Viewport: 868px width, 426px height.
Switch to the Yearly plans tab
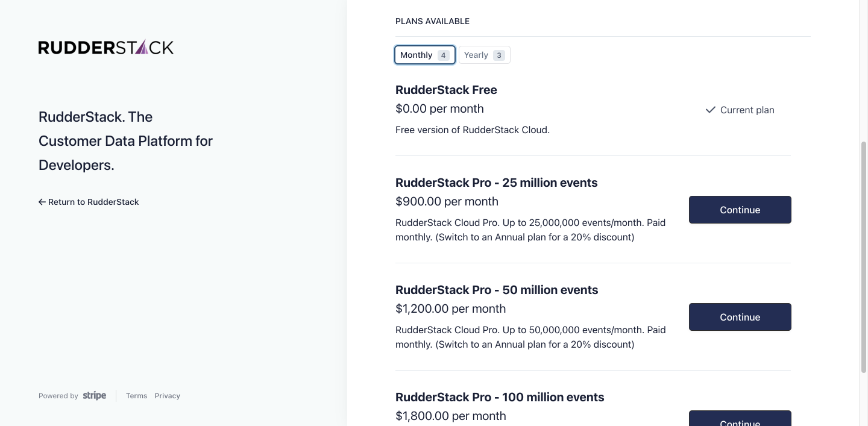tap(476, 55)
